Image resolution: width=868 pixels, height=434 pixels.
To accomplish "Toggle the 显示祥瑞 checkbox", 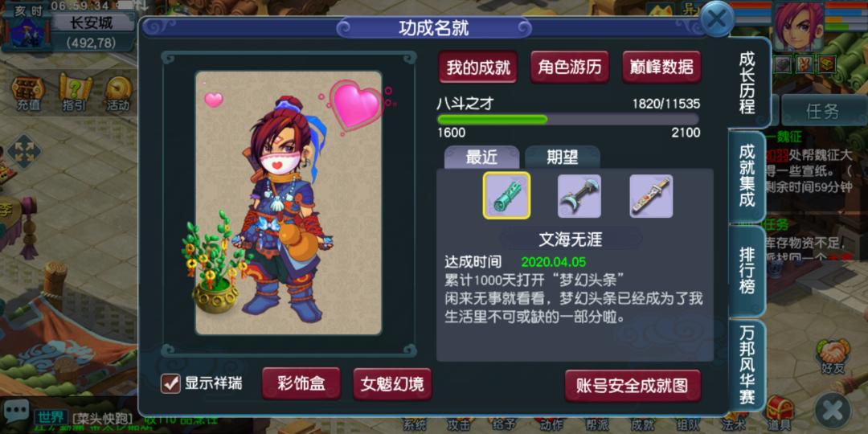I will click(x=170, y=383).
